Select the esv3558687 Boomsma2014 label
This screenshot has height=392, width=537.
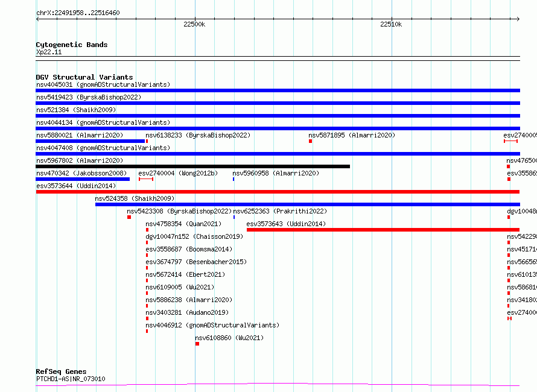189,249
